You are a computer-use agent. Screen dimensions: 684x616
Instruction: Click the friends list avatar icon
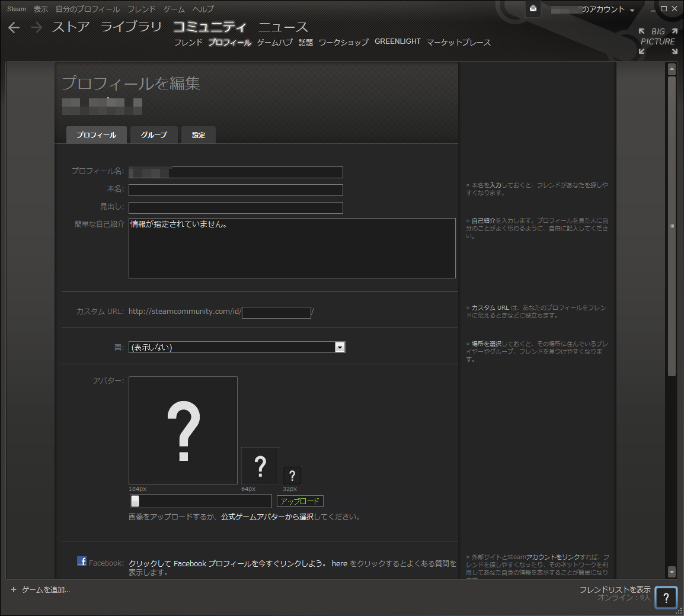(666, 597)
